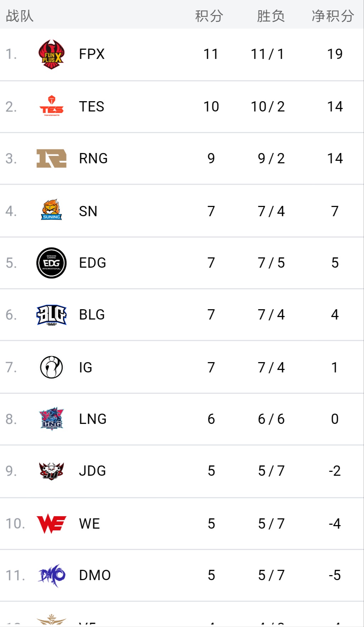Screen dimensions: 364x627
Task: Click the RNG team name
Action: tap(93, 158)
